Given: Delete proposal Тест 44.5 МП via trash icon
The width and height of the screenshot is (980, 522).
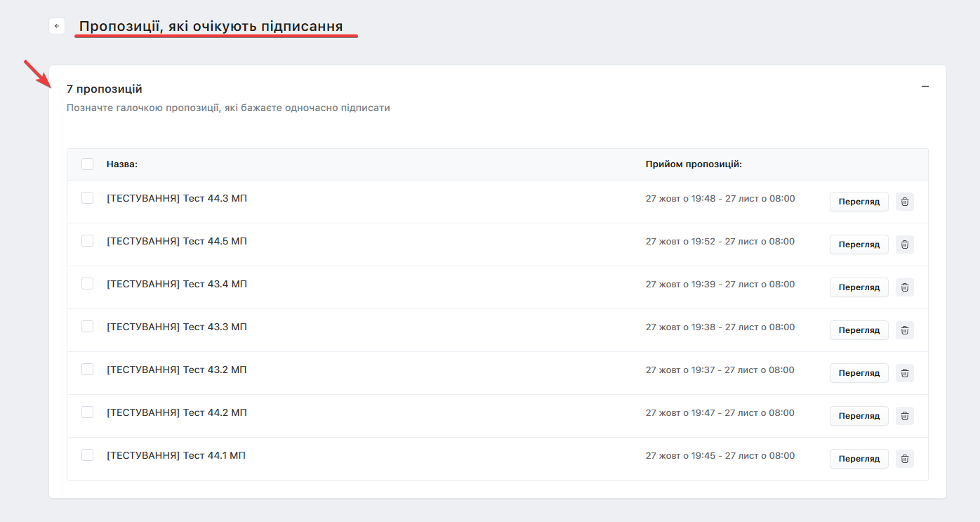Looking at the screenshot, I should (905, 244).
